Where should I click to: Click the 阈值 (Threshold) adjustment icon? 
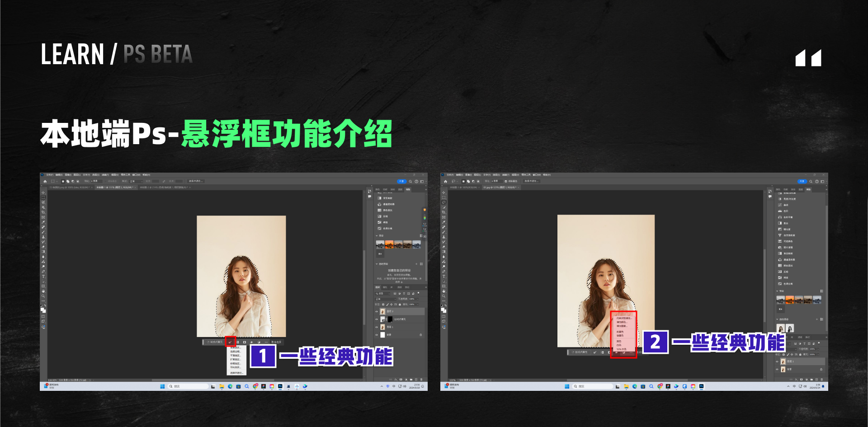point(379,222)
